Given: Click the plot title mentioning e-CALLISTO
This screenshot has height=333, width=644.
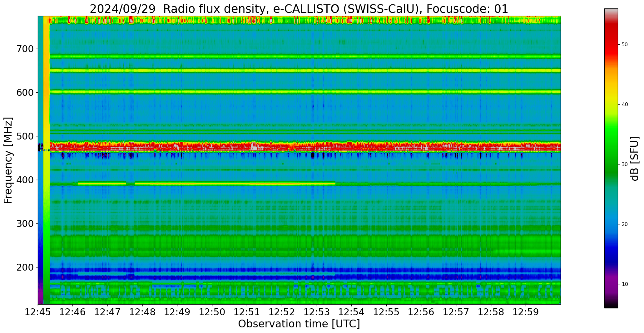Looking at the screenshot, I should tap(299, 9).
